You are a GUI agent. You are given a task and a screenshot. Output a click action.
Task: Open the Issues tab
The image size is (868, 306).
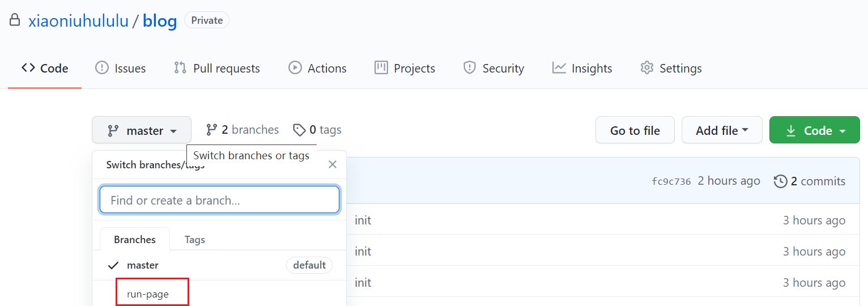pos(120,68)
